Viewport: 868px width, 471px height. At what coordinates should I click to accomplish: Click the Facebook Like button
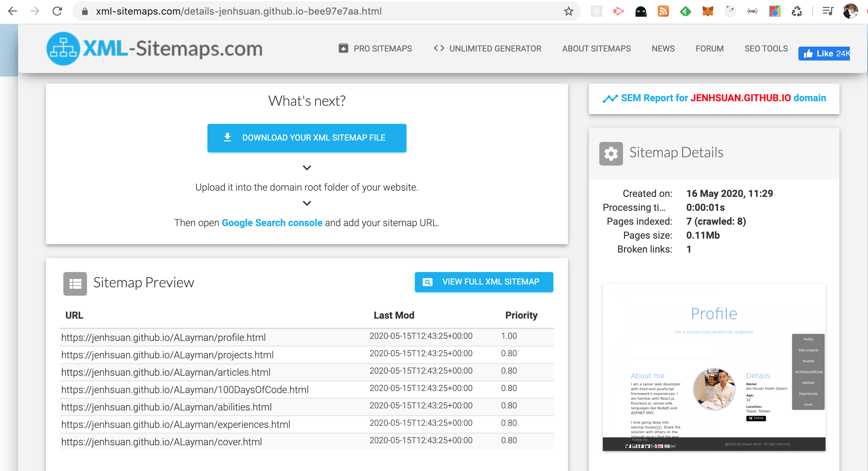(824, 54)
